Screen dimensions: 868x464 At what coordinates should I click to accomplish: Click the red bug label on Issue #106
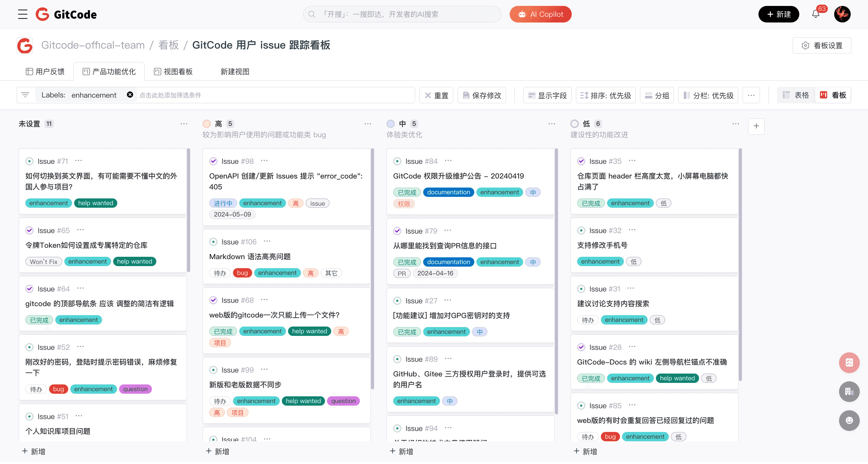(x=242, y=273)
